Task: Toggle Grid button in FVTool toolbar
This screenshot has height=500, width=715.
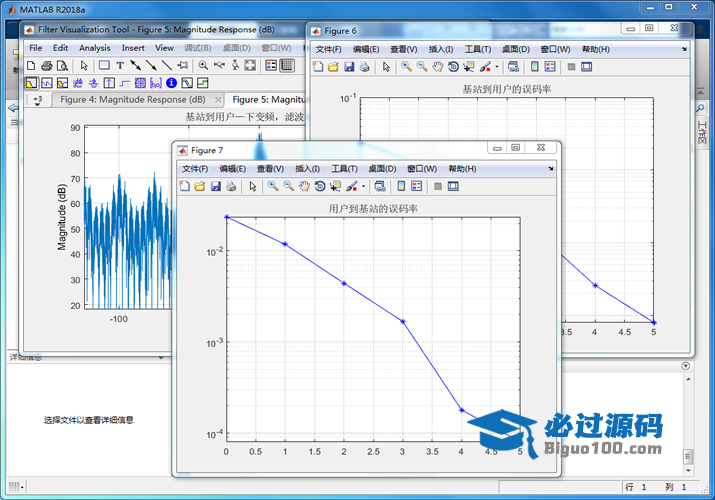Action: 287,65
